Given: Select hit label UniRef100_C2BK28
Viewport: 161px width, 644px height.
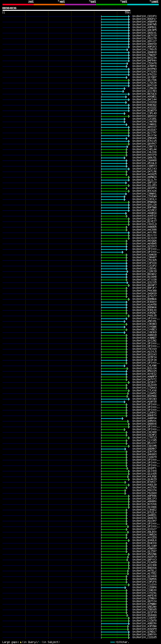Looking at the screenshot, I should pos(144,88).
